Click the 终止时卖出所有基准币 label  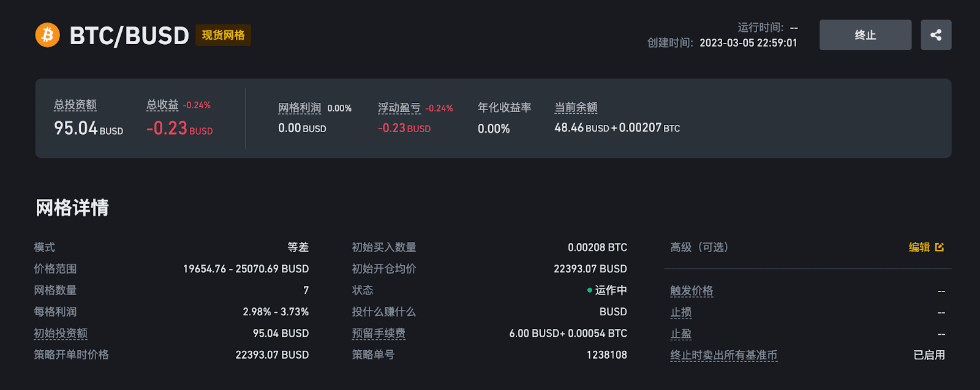point(724,355)
